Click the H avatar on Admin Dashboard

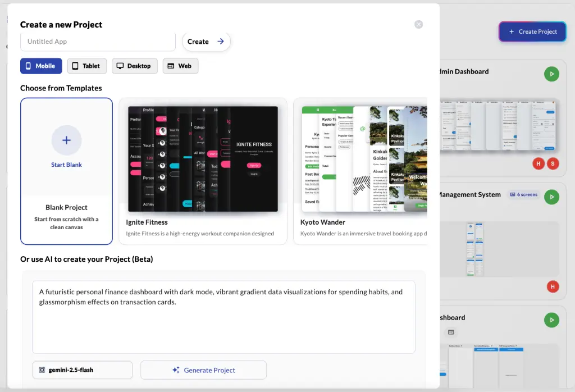539,163
